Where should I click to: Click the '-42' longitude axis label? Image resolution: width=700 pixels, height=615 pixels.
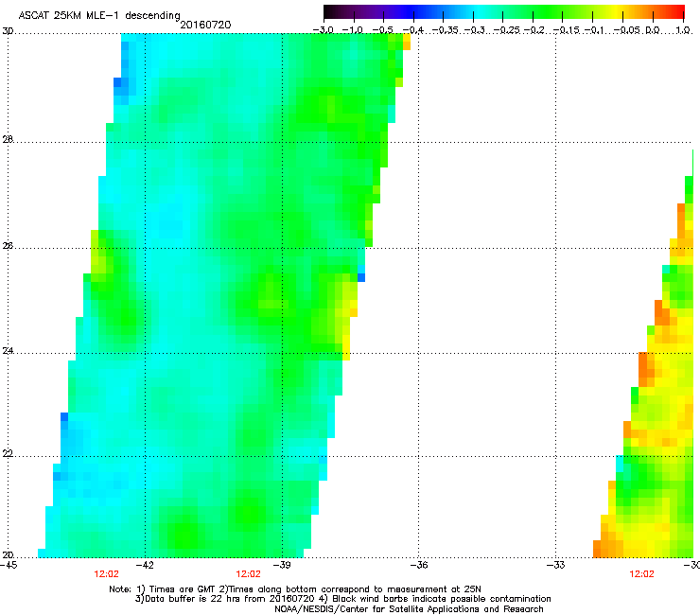145,565
